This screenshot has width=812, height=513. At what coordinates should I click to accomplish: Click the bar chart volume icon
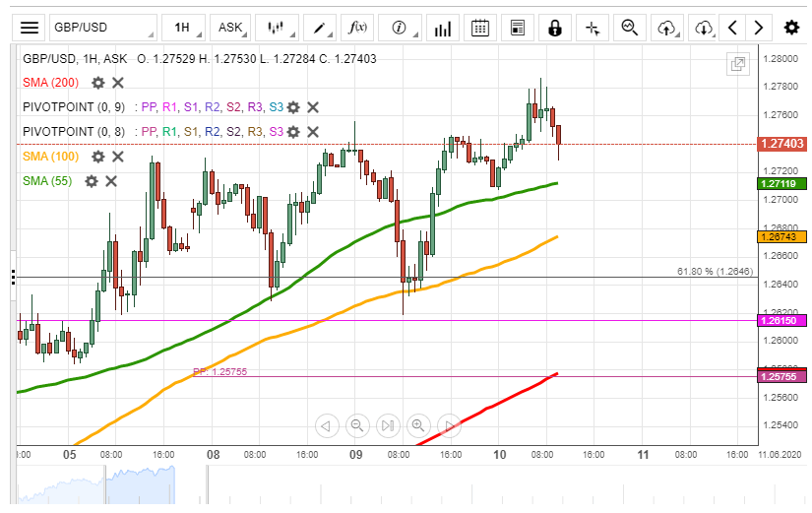point(443,28)
